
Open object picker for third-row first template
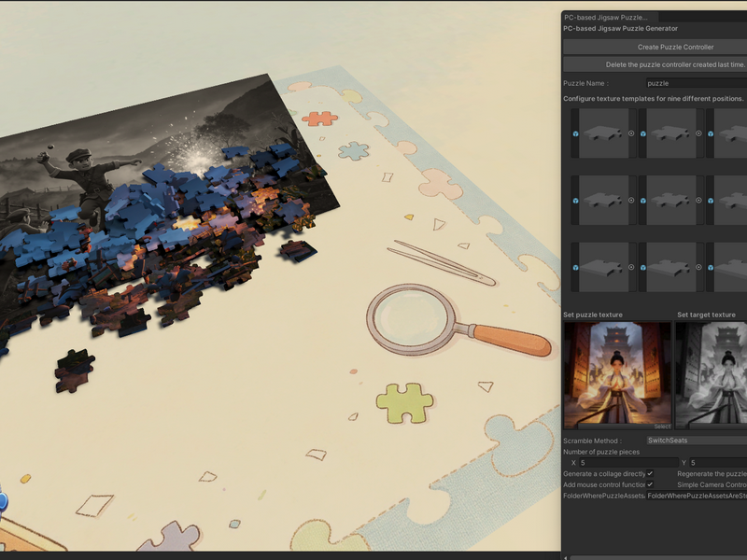point(632,267)
